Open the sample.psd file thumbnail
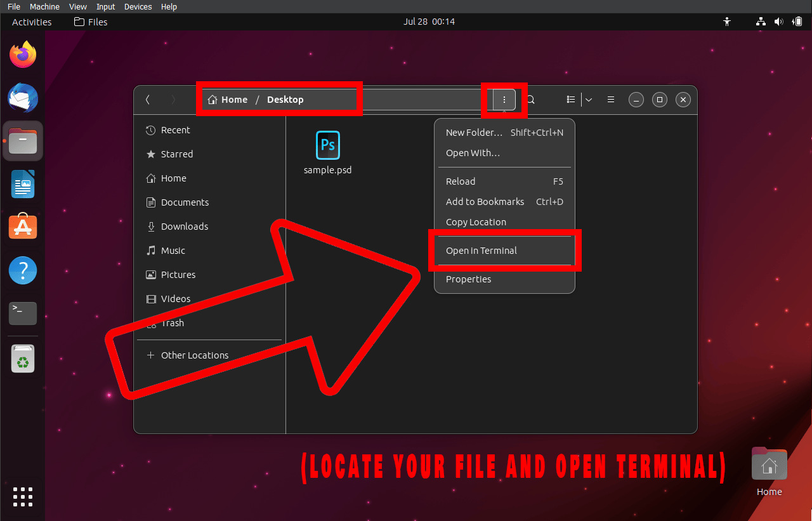This screenshot has width=812, height=521. coord(327,145)
